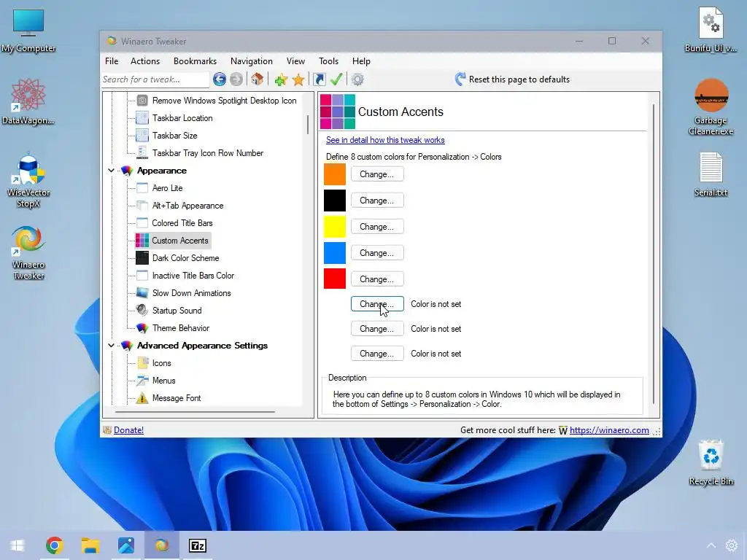Click the Home page toolbar icon
The width and height of the screenshot is (747, 560).
pyautogui.click(x=258, y=79)
